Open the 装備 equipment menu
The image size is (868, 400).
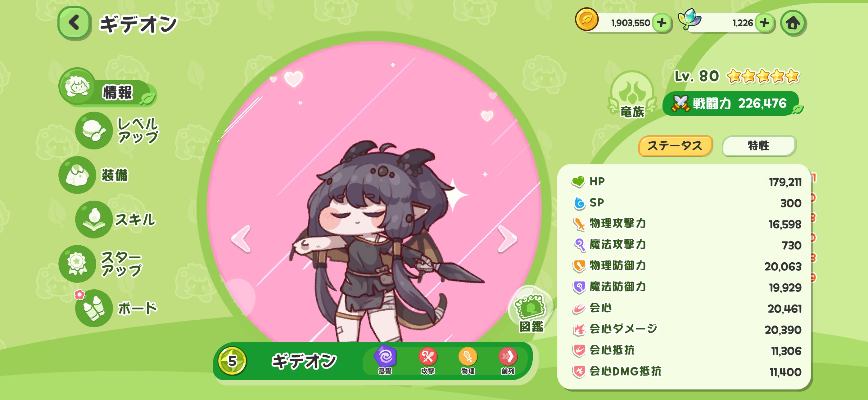pos(94,175)
